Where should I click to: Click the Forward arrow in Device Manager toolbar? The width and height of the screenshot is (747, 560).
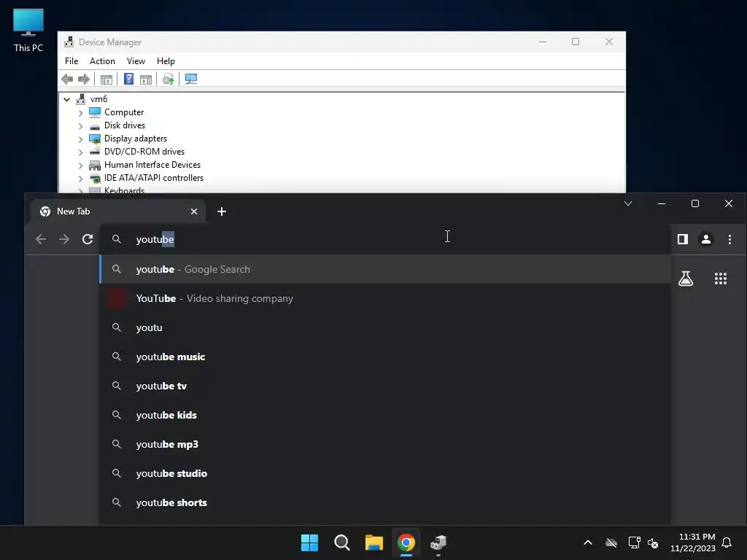pos(84,79)
